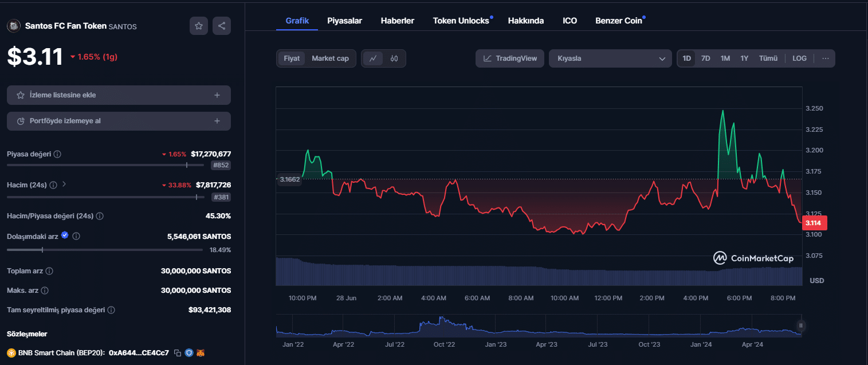The height and width of the screenshot is (365, 868).
Task: Open more chart options ellipsis
Action: 826,58
